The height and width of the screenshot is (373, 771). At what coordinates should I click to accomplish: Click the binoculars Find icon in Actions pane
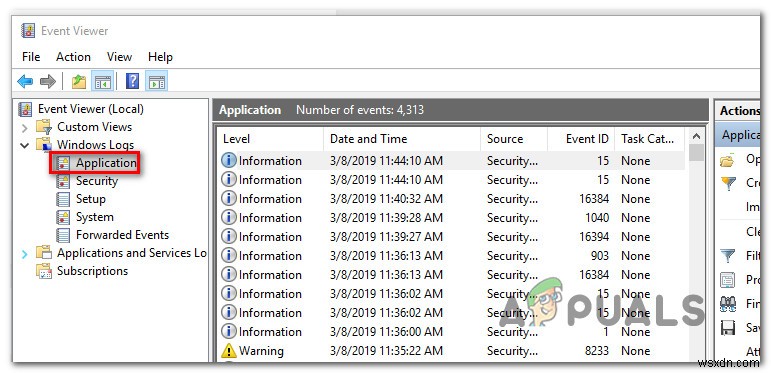[728, 304]
